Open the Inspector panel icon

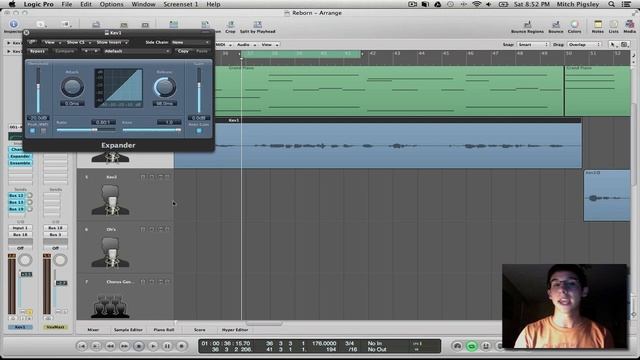(x=13, y=24)
